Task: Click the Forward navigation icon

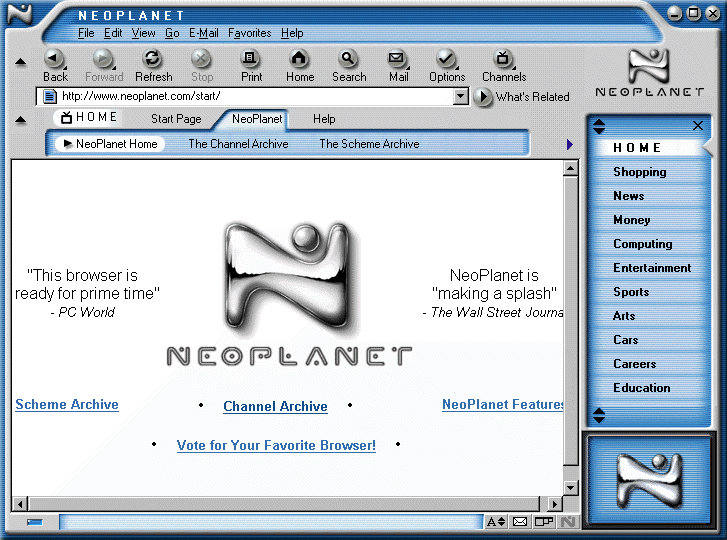Action: coord(103,59)
